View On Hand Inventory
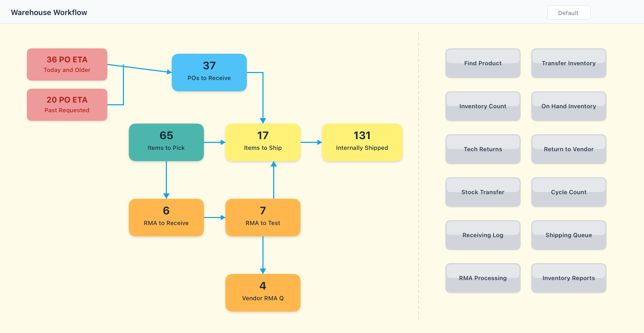The height and width of the screenshot is (333, 644). coord(568,106)
